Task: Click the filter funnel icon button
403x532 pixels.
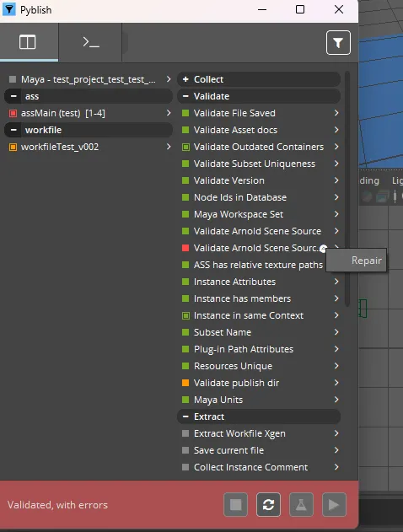Action: [x=338, y=43]
